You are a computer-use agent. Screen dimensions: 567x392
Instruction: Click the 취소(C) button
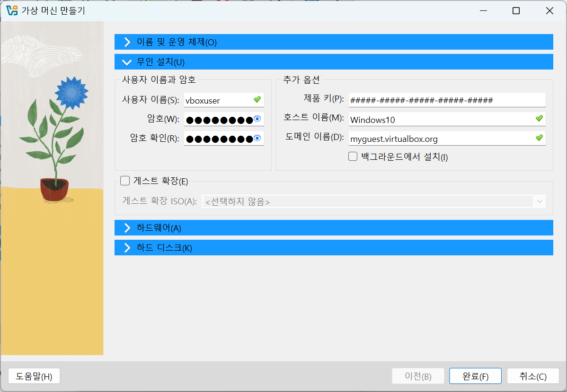533,376
